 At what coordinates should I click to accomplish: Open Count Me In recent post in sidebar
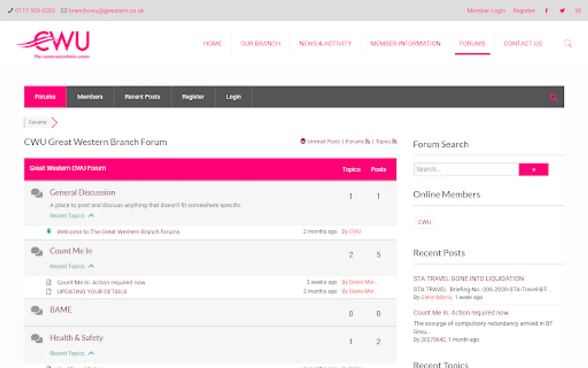coord(461,313)
